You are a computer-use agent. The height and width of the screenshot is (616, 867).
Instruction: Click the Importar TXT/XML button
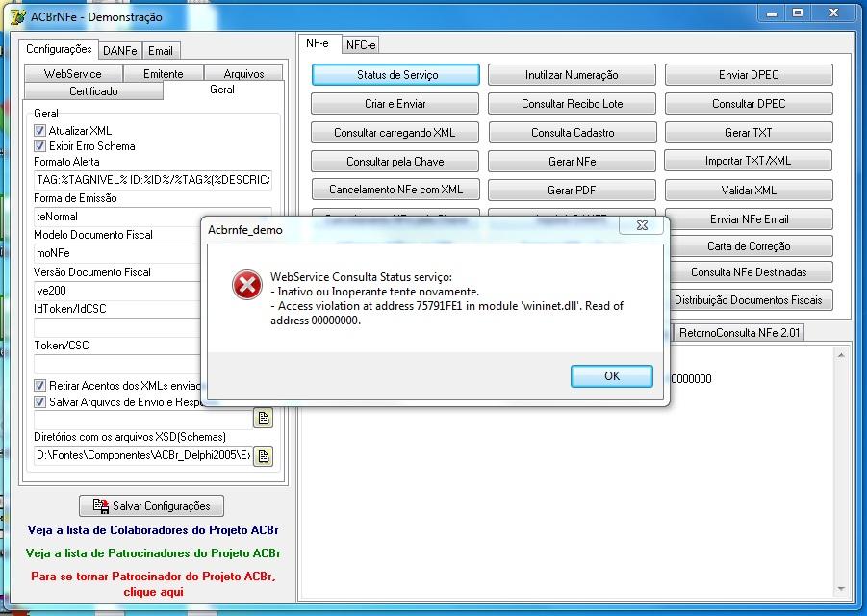pos(748,161)
